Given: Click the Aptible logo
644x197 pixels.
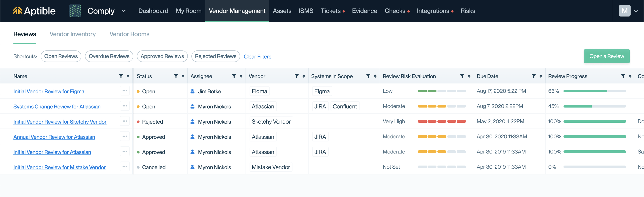Looking at the screenshot, I should [x=34, y=11].
